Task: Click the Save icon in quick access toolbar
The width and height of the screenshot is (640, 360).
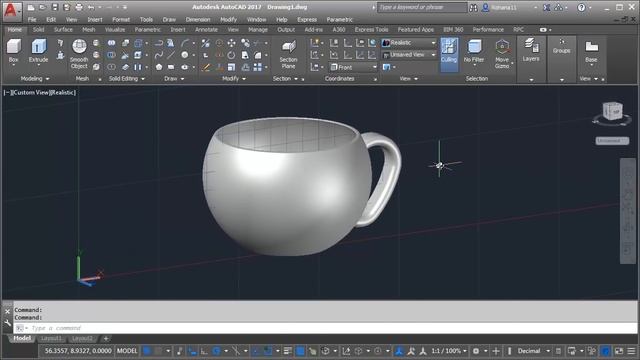Action: click(x=55, y=7)
